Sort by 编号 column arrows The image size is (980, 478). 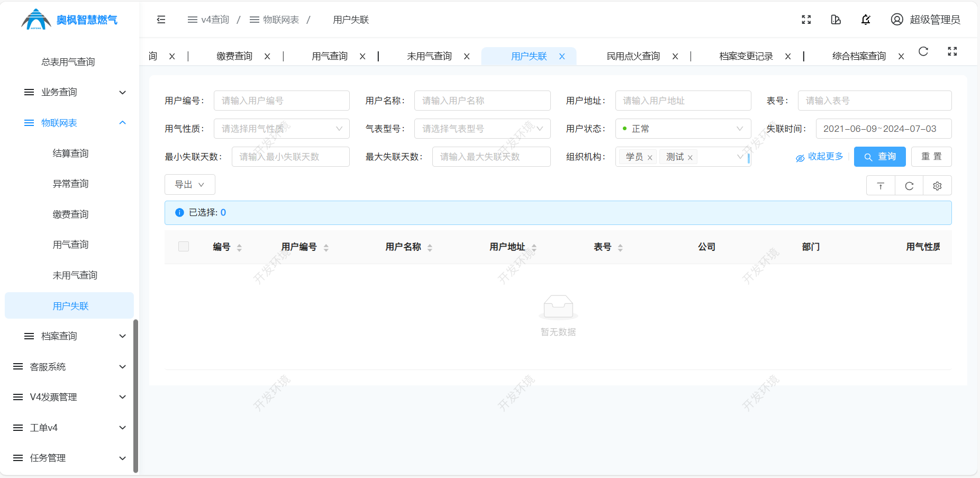click(239, 248)
